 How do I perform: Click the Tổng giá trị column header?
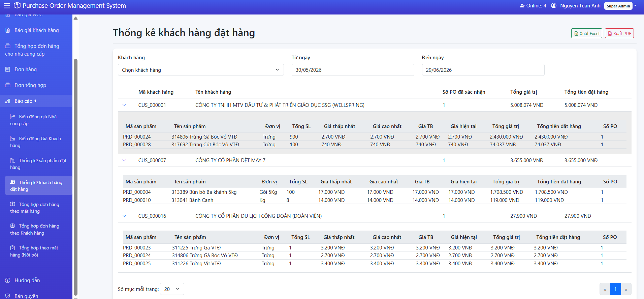[x=524, y=92]
